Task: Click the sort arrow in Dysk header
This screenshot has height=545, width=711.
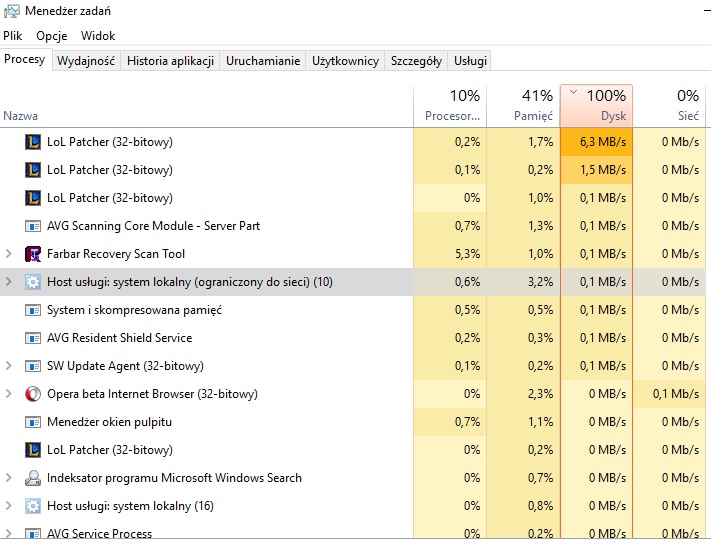Action: click(573, 92)
